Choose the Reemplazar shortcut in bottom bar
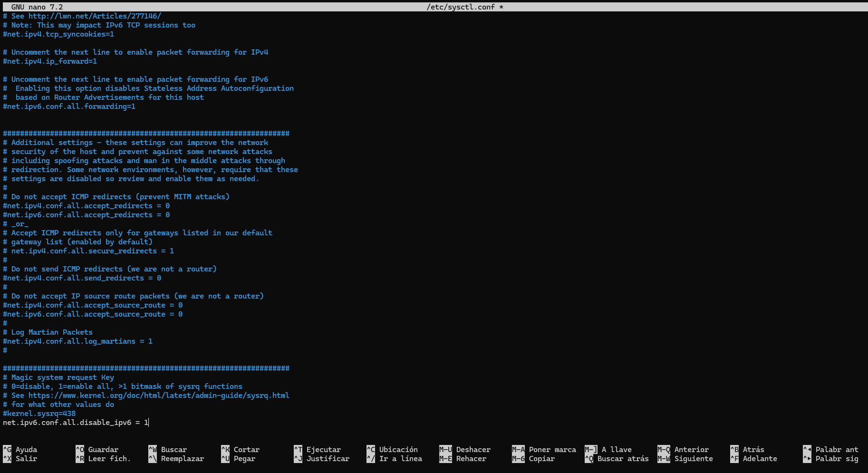 tap(176, 458)
